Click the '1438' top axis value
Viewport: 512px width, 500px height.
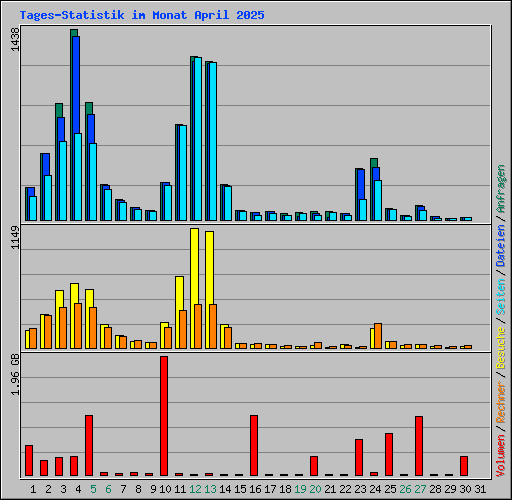(15, 39)
